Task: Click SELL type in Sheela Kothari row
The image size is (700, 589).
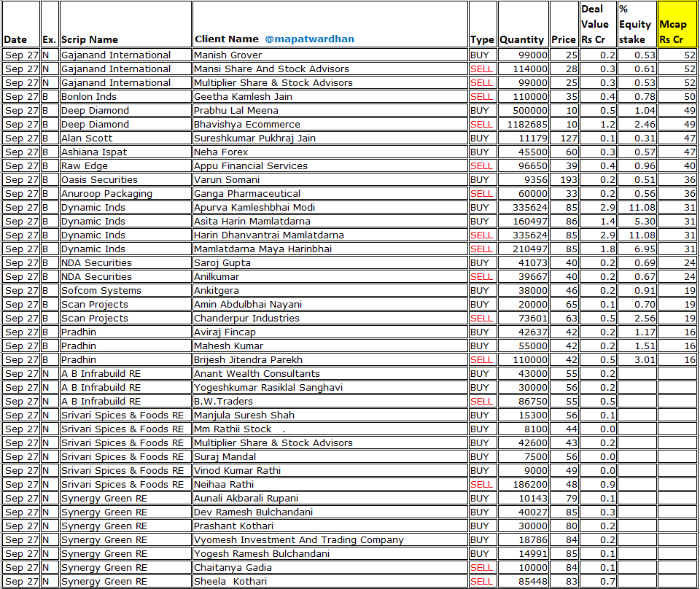Action: [x=483, y=580]
